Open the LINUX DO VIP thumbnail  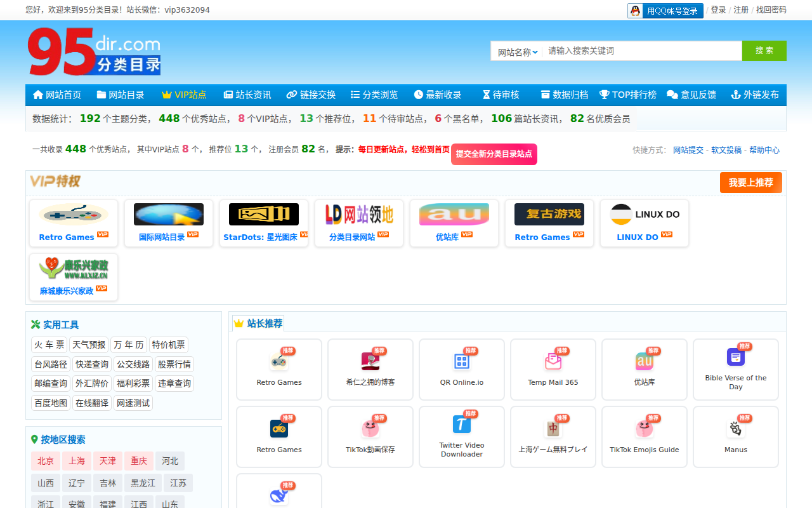tap(645, 215)
